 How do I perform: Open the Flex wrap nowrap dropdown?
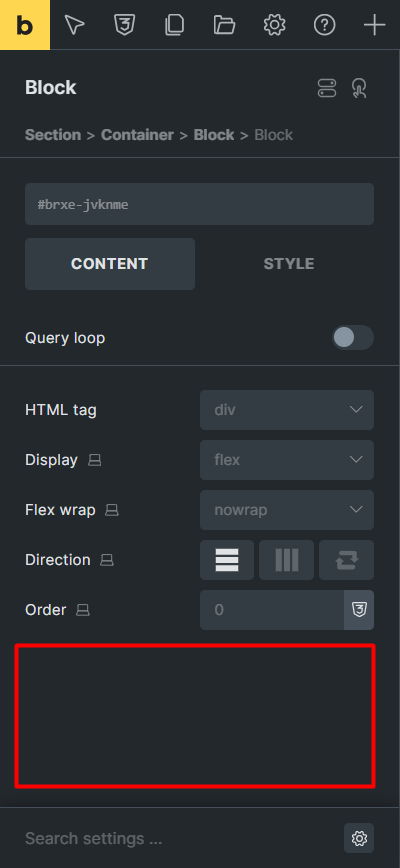click(x=287, y=510)
